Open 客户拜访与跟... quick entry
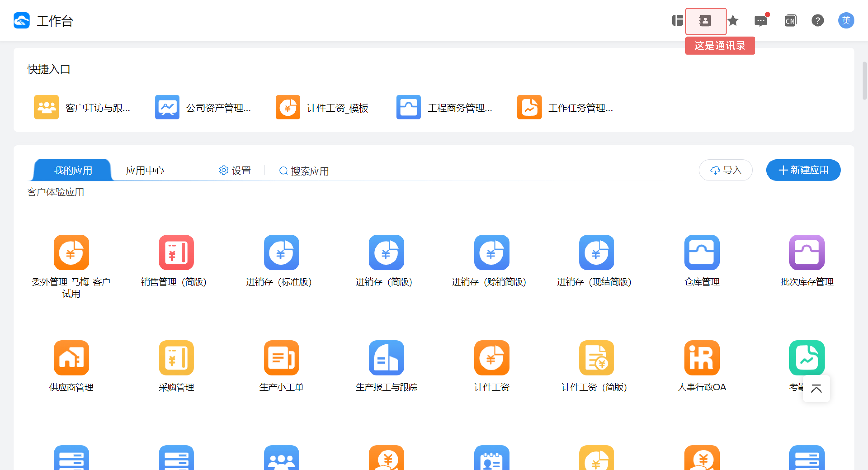868x470 pixels. [83, 108]
